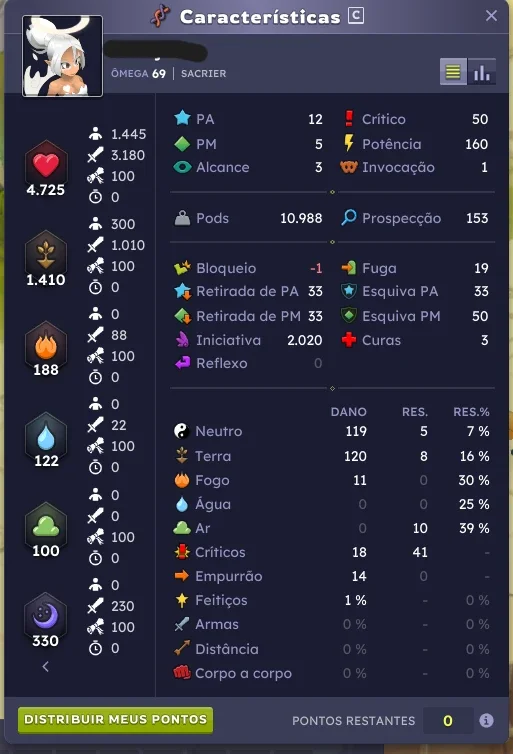Click the Curas red cross icon
The image size is (513, 754).
(349, 340)
